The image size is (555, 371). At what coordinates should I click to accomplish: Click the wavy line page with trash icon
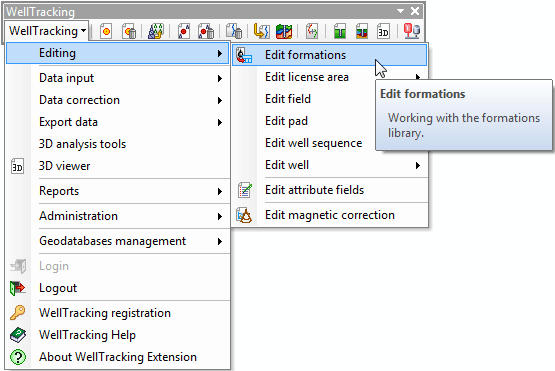234,31
